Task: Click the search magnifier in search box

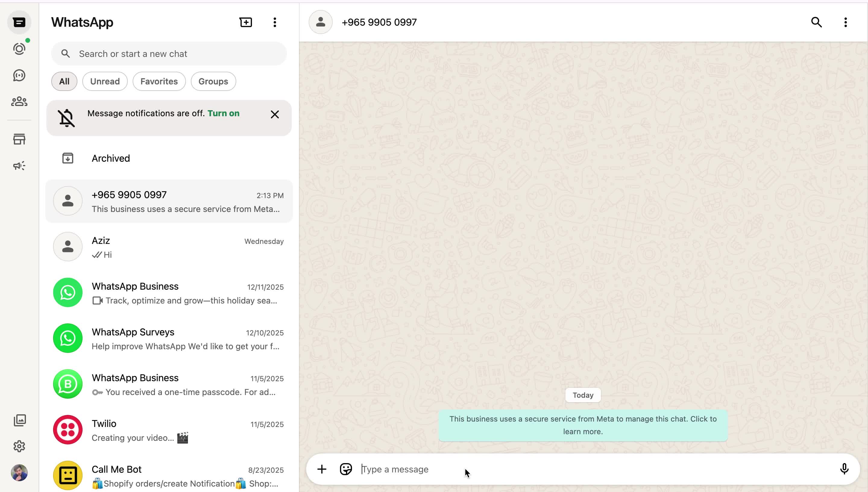Action: (66, 54)
